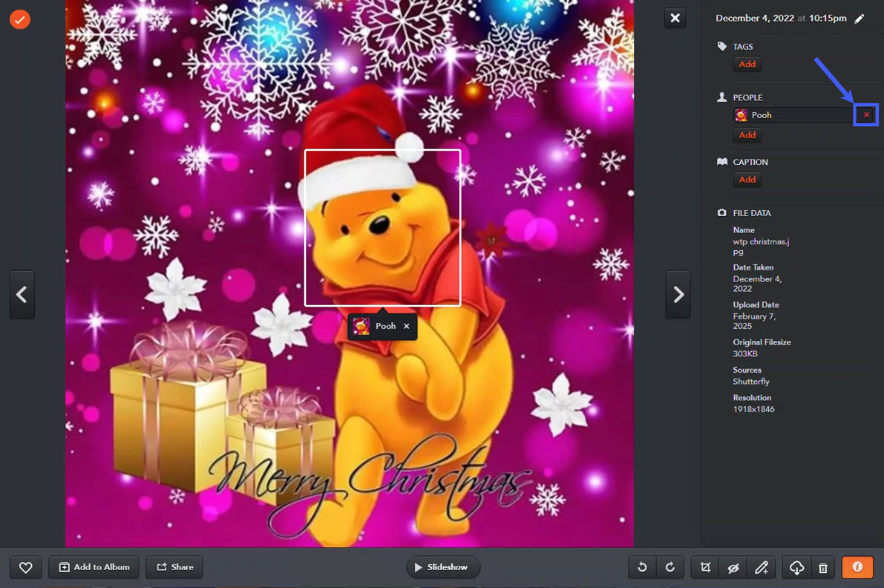Download the christmas photo
The width and height of the screenshot is (884, 588).
[796, 567]
